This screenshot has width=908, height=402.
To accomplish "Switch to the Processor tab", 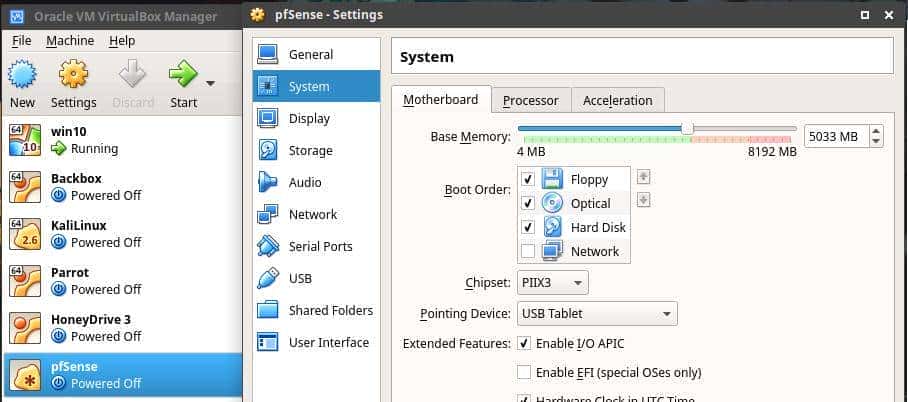I will [530, 100].
